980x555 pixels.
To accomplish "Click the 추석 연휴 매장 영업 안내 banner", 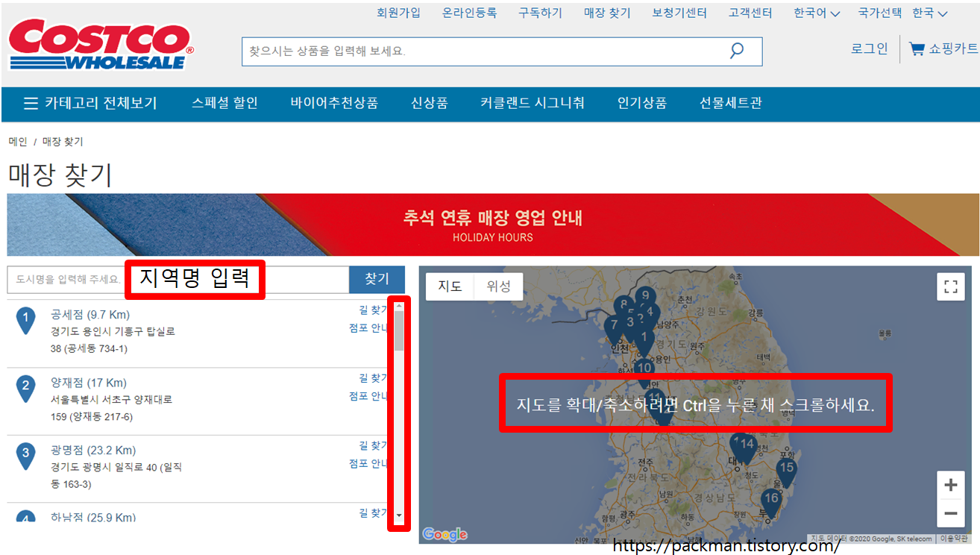I will pos(492,225).
